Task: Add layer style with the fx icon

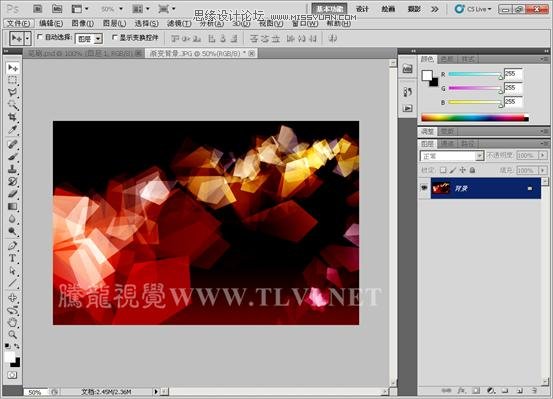Action: pos(462,391)
